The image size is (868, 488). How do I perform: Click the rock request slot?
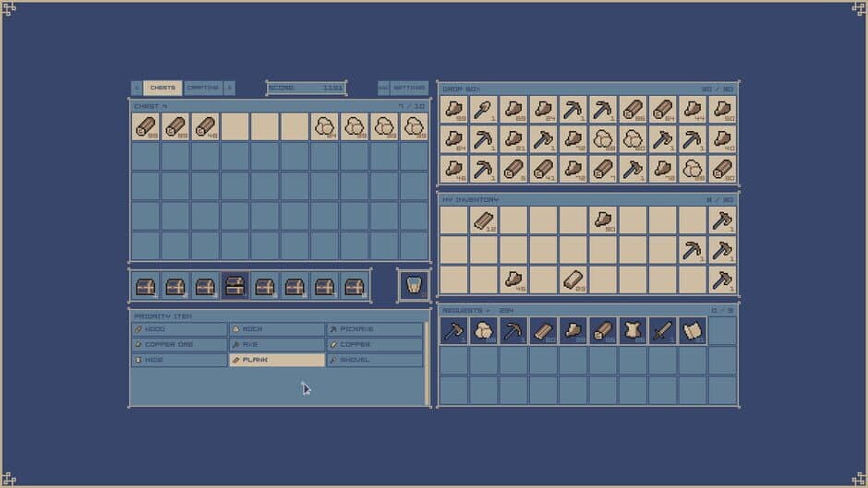[483, 331]
